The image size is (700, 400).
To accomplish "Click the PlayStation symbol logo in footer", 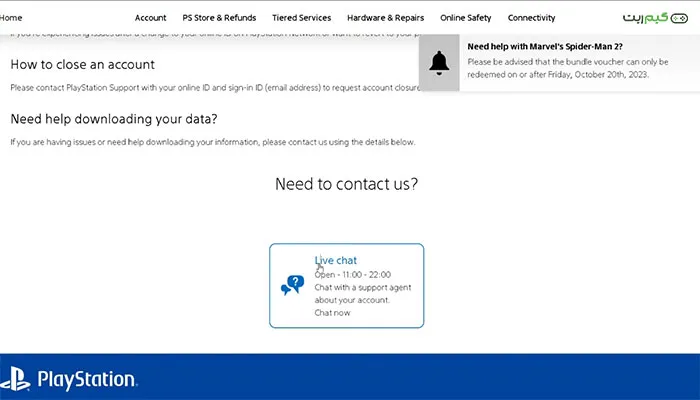I will pyautogui.click(x=16, y=379).
